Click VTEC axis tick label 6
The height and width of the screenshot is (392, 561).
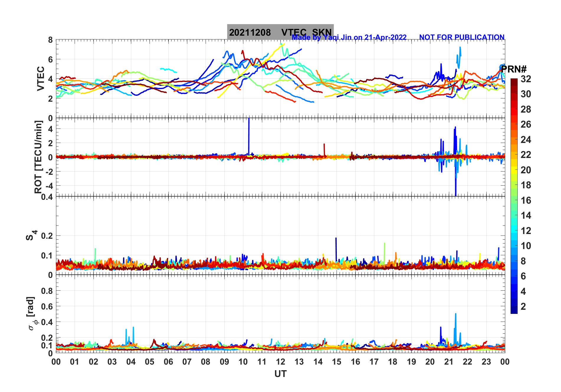[x=50, y=59]
